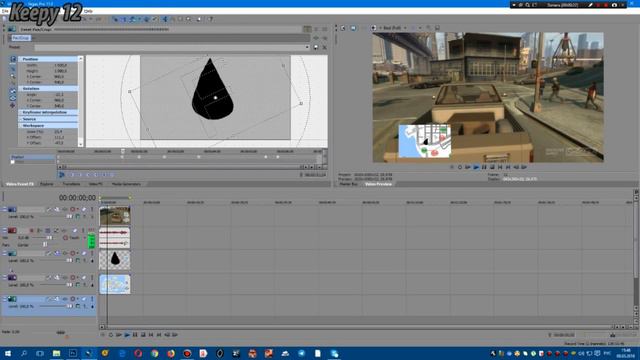Screen dimensions: 640x360
Task: Select the black teardrop clip on the timeline
Action: (x=115, y=260)
